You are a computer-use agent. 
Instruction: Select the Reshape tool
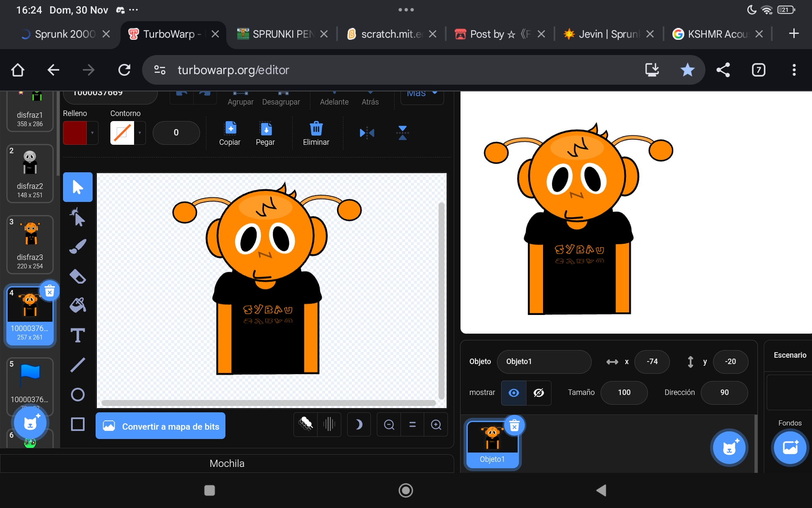77,218
